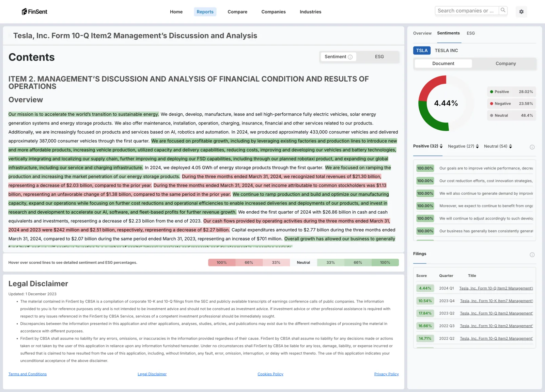The width and height of the screenshot is (545, 392).
Task: Open Terms and Conditions link
Action: 28,374
